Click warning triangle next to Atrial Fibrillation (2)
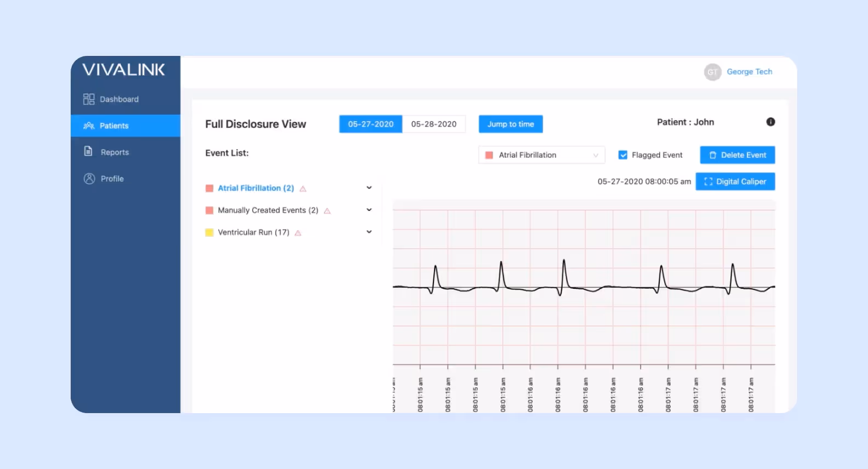 [303, 188]
